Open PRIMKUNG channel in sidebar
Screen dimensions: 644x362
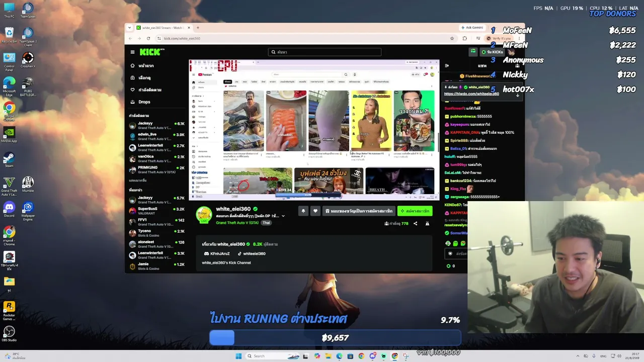pos(157,169)
